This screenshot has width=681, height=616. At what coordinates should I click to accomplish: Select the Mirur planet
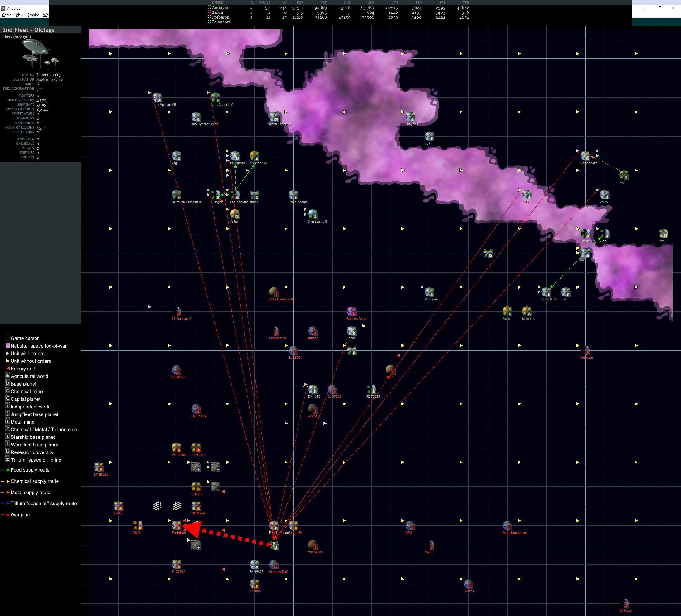(429, 545)
